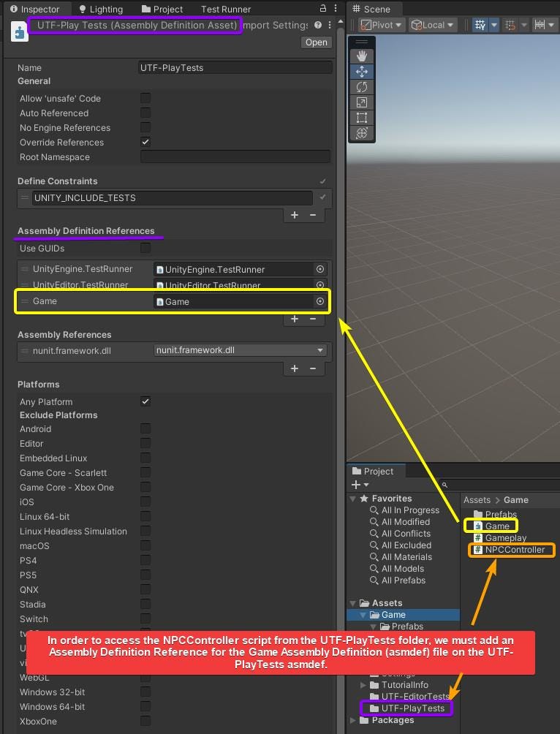Open the Prefabs folder in Assets/Game
The height and width of the screenshot is (734, 560).
pos(496,515)
